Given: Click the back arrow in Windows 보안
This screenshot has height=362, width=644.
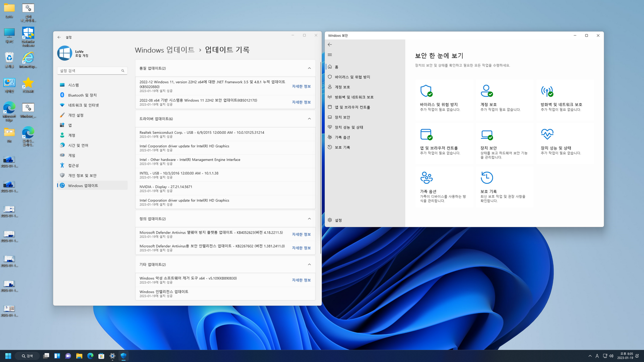Looking at the screenshot, I should [x=330, y=45].
